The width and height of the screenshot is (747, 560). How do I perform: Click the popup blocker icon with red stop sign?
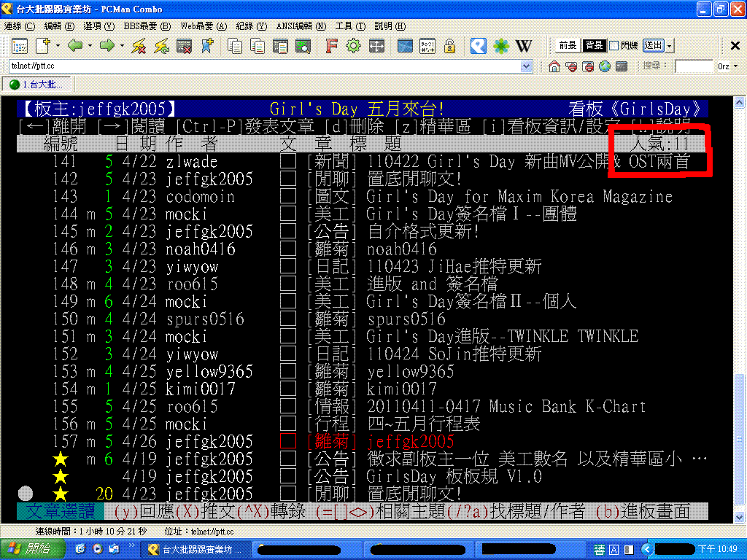pos(571,66)
